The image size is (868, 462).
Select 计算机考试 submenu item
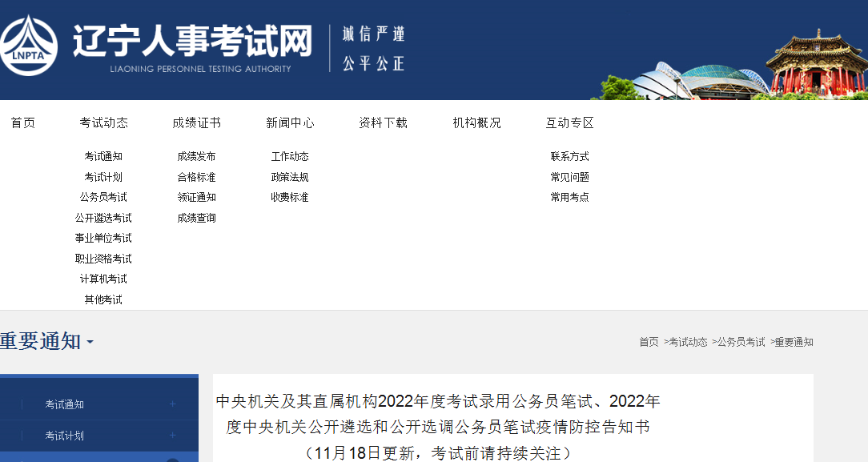[103, 279]
